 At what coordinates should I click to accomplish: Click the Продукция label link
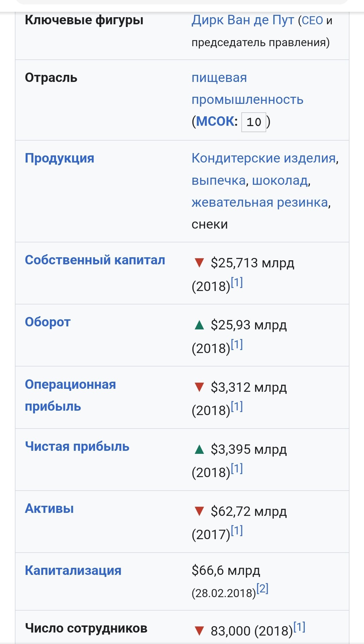pos(60,158)
